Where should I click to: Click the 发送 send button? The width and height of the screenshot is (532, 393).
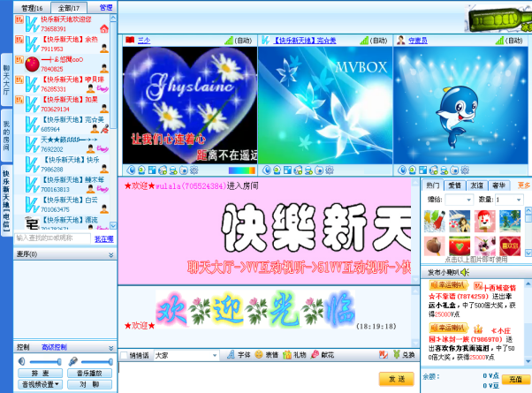(x=396, y=379)
